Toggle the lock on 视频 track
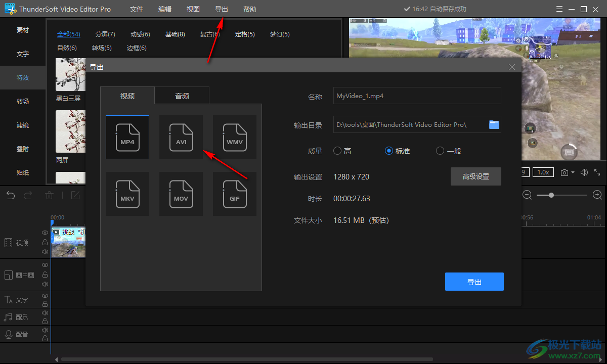 point(45,242)
